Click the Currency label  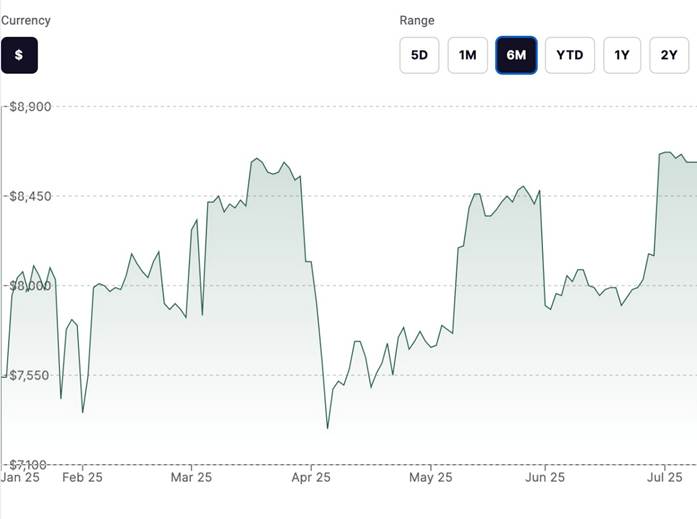[x=25, y=20]
